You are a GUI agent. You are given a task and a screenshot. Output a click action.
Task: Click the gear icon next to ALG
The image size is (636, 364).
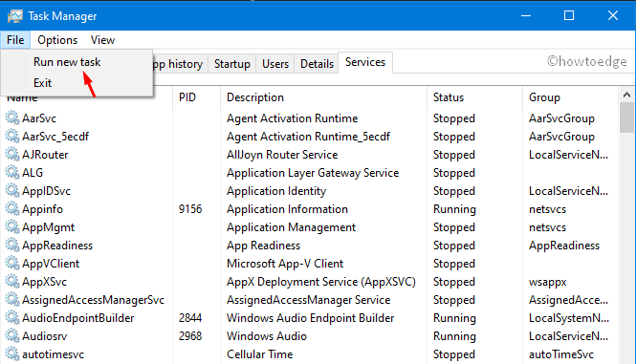tap(12, 173)
